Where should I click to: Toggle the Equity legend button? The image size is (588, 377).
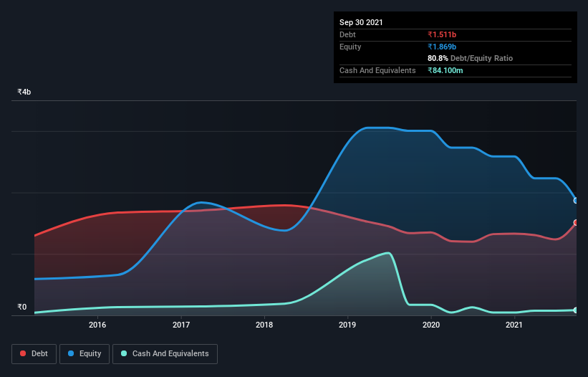tap(85, 354)
